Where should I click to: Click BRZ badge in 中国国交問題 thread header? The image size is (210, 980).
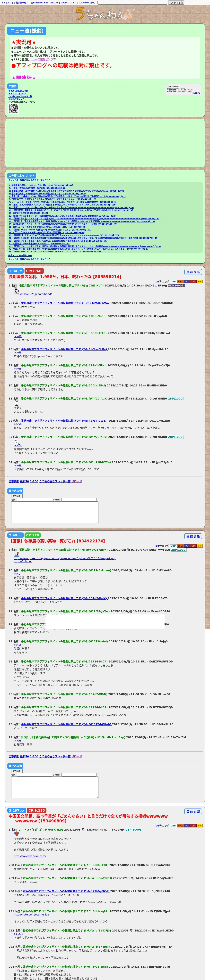coord(181,825)
